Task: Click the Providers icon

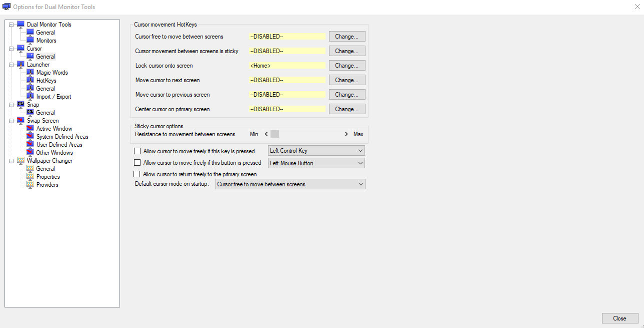Action: (x=30, y=185)
